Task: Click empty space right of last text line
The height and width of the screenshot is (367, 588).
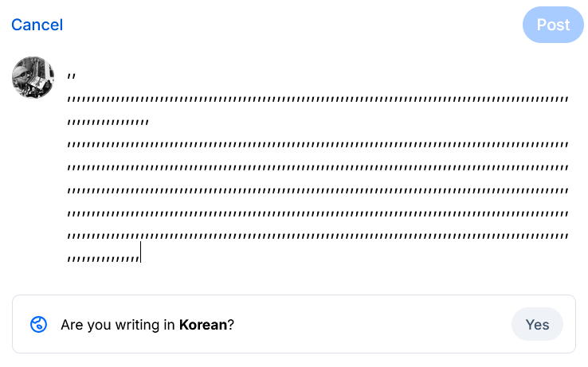Action: [359, 257]
